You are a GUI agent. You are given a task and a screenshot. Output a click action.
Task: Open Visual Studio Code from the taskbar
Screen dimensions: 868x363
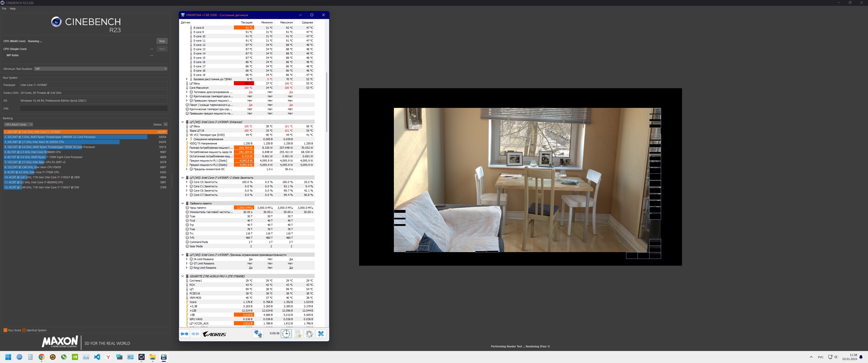click(97, 357)
